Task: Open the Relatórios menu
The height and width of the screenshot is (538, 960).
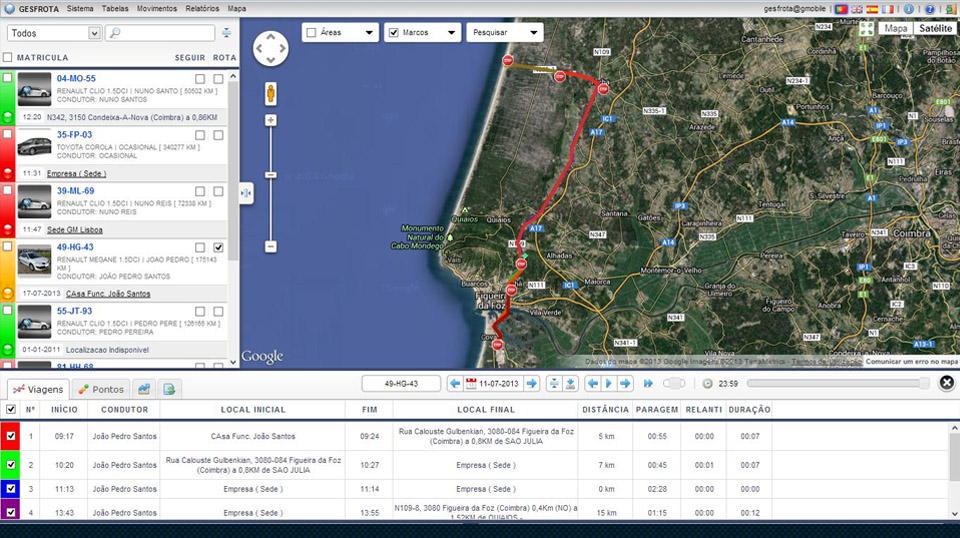Action: [202, 9]
